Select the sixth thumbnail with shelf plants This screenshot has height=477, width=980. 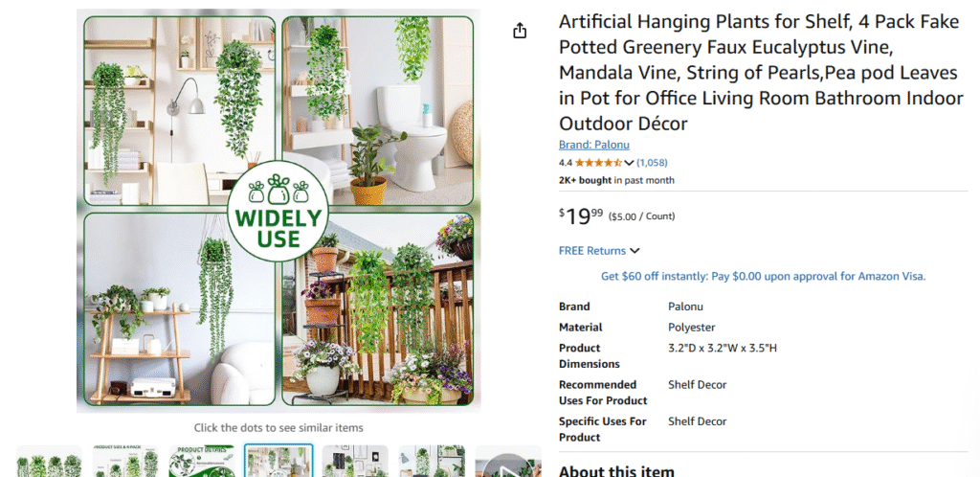tap(432, 461)
